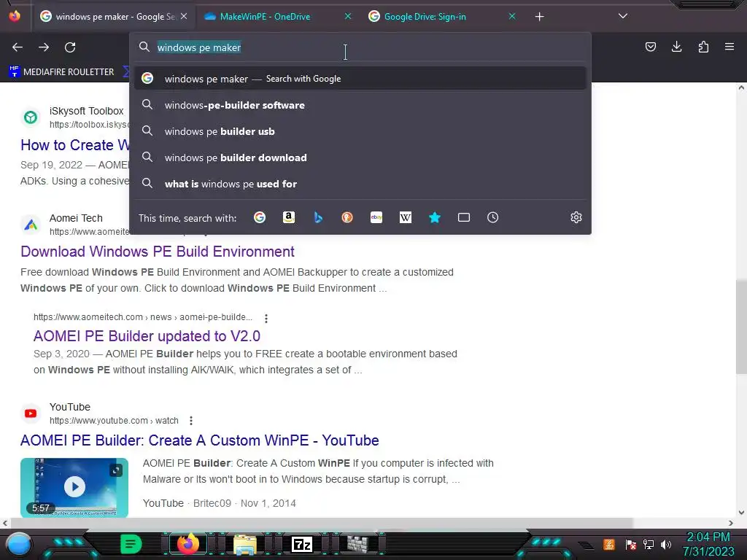The width and height of the screenshot is (747, 560).
Task: Open File Explorer folder on taskbar
Action: tap(245, 544)
